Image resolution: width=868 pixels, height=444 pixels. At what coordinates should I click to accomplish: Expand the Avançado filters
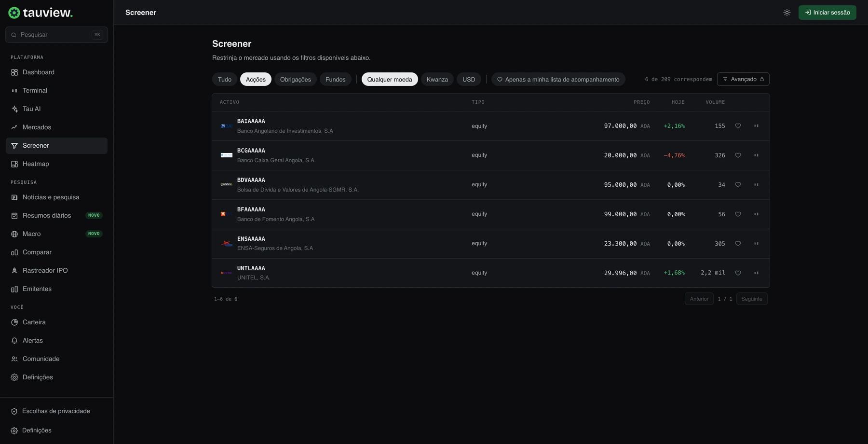[x=743, y=79]
